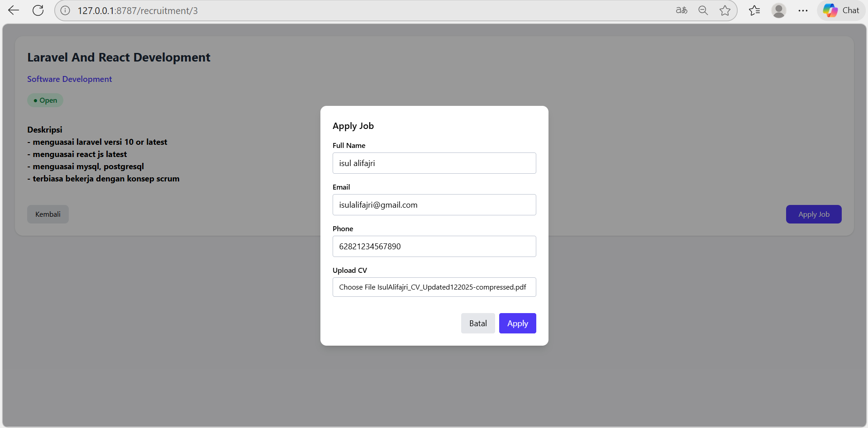Click the Apply Job button on page

(x=813, y=214)
